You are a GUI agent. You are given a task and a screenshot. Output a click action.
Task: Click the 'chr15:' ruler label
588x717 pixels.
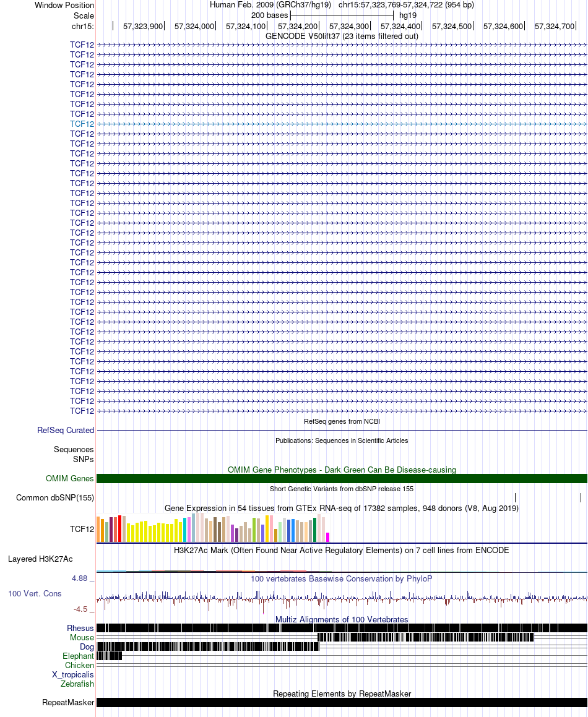[83, 26]
